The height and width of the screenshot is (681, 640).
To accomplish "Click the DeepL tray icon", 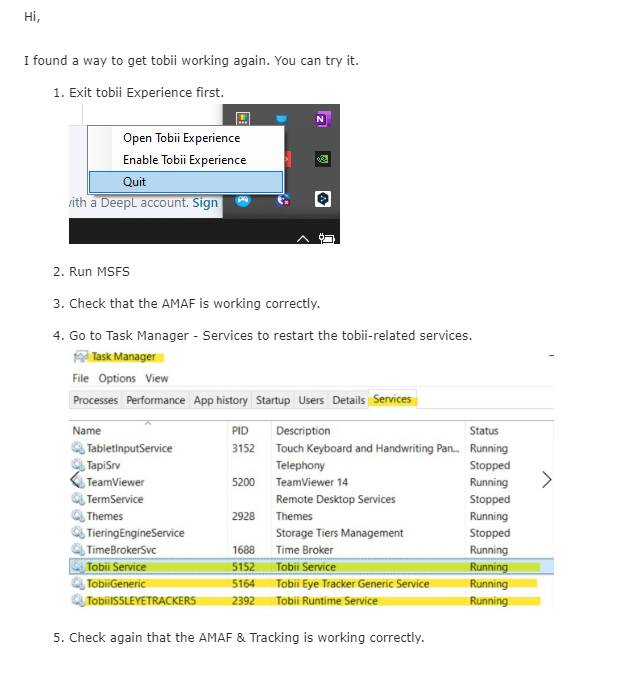I will coord(323,199).
